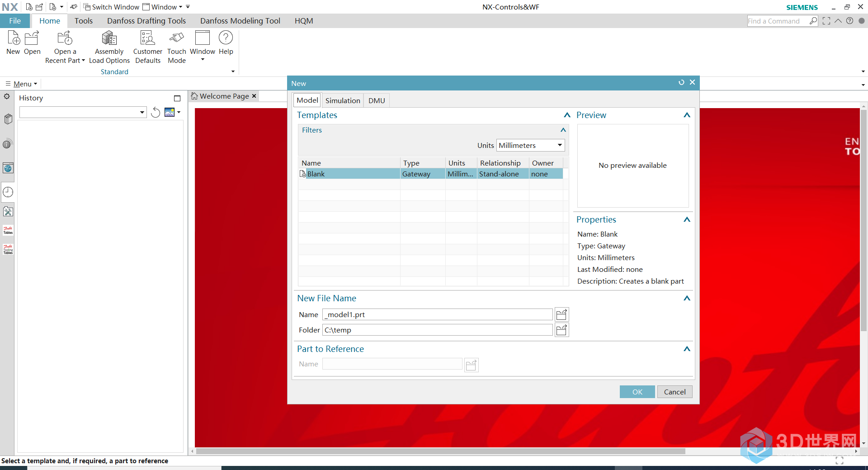The height and width of the screenshot is (470, 868).
Task: Switch to the DMU tab
Action: (x=377, y=100)
